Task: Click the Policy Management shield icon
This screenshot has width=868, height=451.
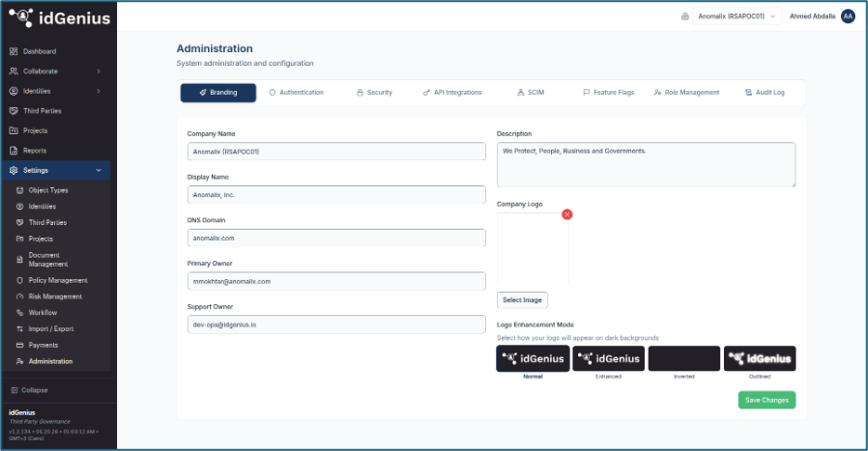Action: click(x=20, y=280)
